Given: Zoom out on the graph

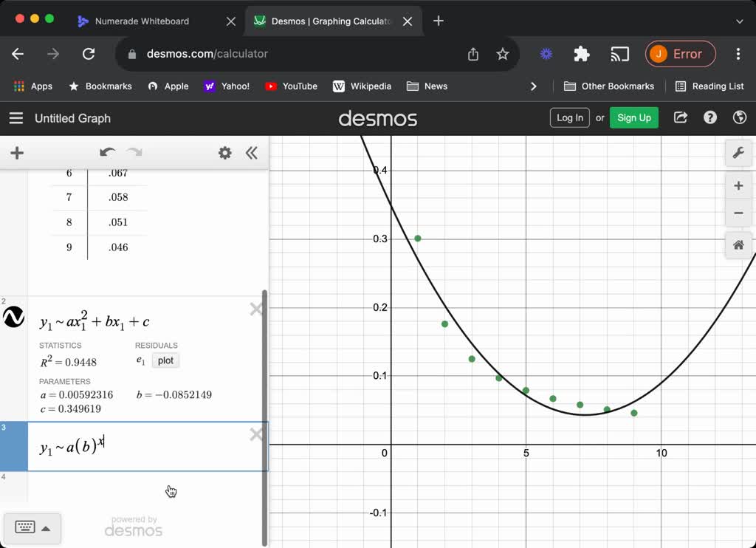Looking at the screenshot, I should click(x=738, y=213).
